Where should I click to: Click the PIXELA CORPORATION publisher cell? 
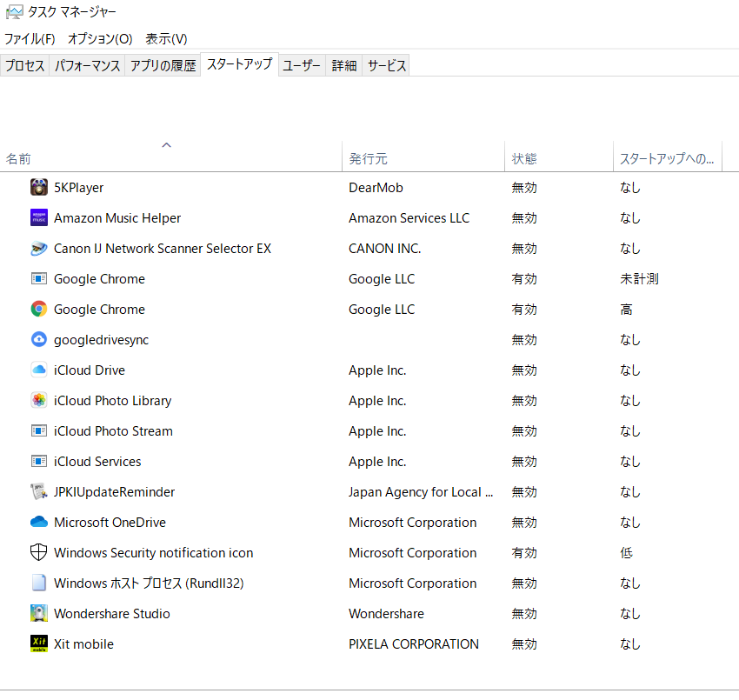[x=414, y=643]
